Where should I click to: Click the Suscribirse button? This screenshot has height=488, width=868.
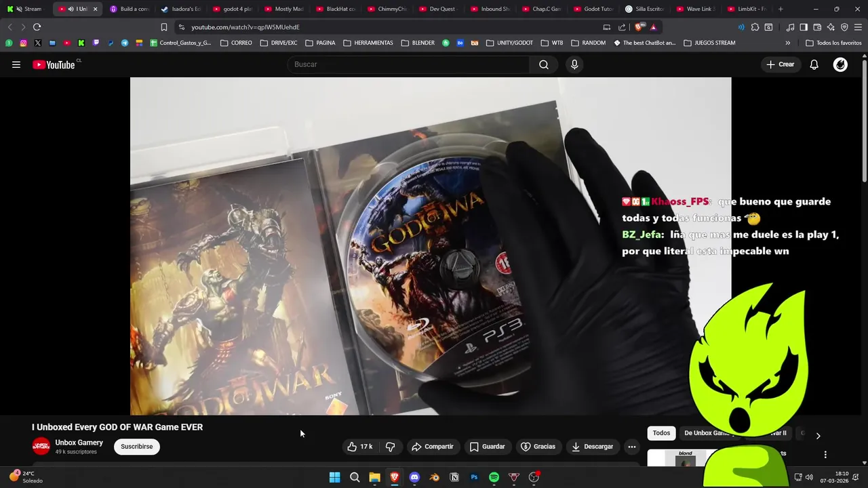[x=136, y=447]
